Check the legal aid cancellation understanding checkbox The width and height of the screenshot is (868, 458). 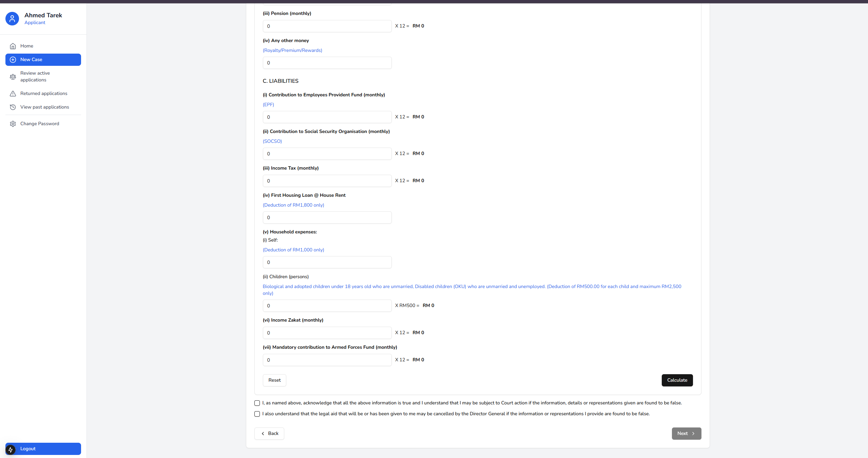[257, 414]
